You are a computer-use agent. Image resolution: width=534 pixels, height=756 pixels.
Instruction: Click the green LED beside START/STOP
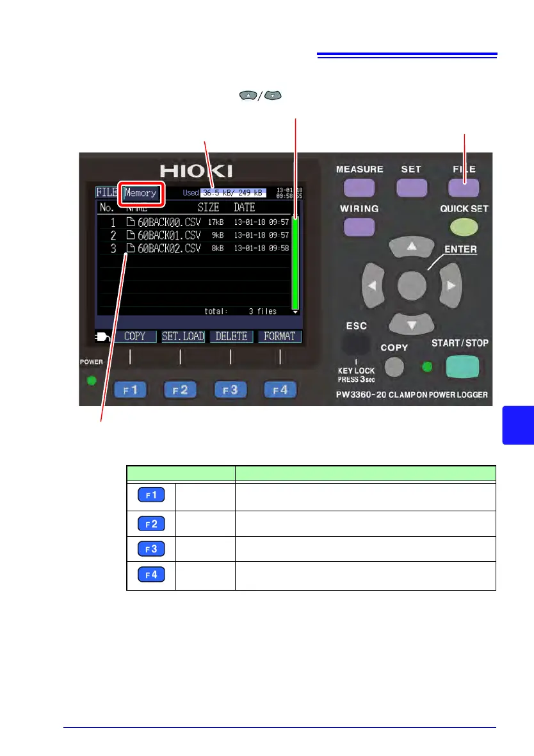[427, 367]
